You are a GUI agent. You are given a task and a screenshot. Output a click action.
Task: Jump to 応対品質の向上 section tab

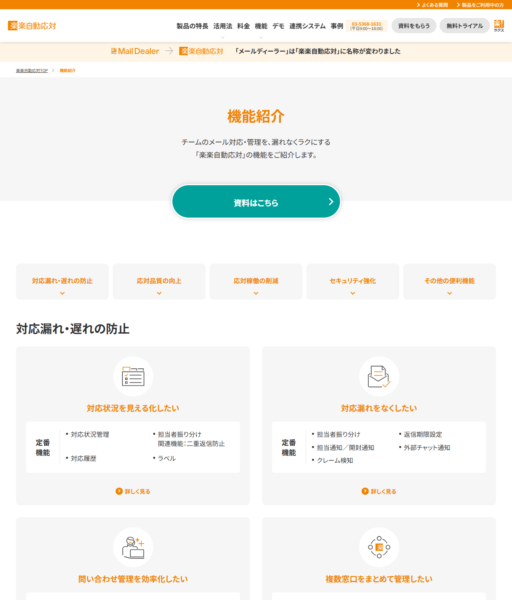159,282
